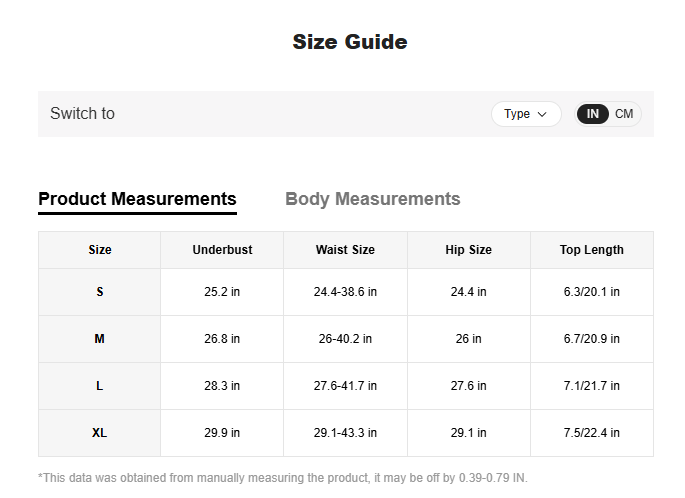Switch units to CM
The height and width of the screenshot is (498, 685).
[x=624, y=114]
